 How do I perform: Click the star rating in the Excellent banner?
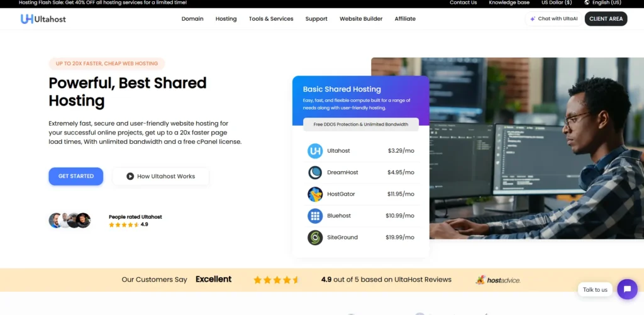276,280
